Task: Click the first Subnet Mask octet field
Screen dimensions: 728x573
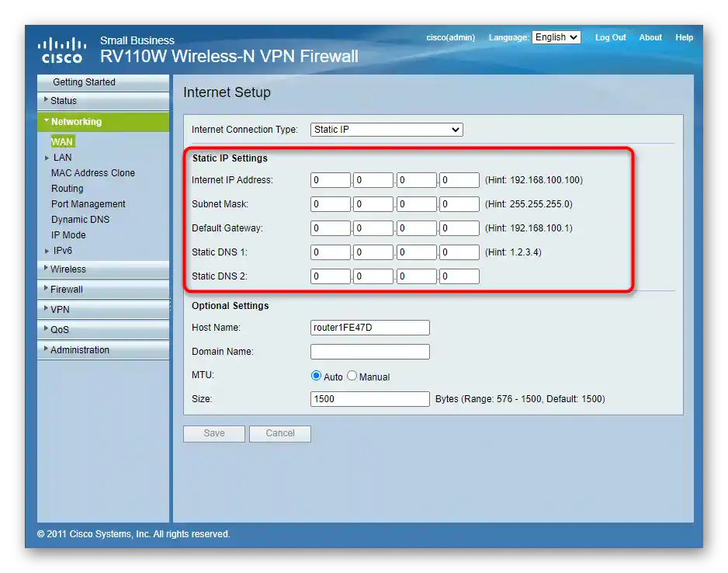Action: click(330, 204)
